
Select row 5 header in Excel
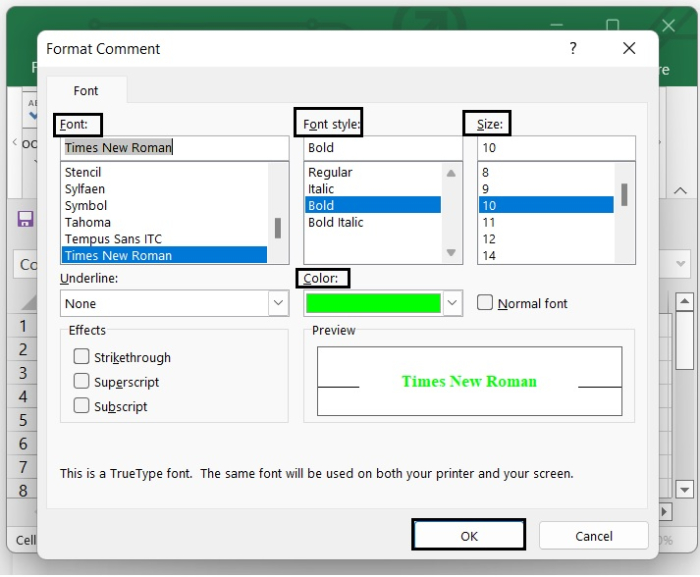(x=22, y=420)
